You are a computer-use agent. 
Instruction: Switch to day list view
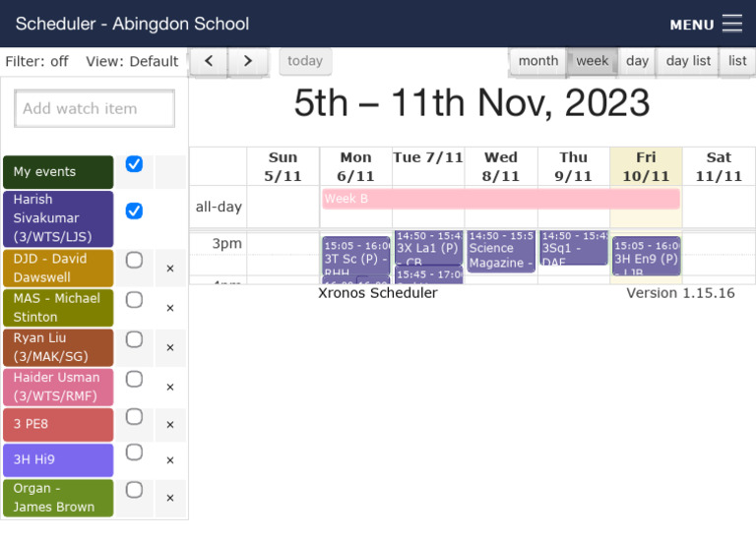point(688,61)
